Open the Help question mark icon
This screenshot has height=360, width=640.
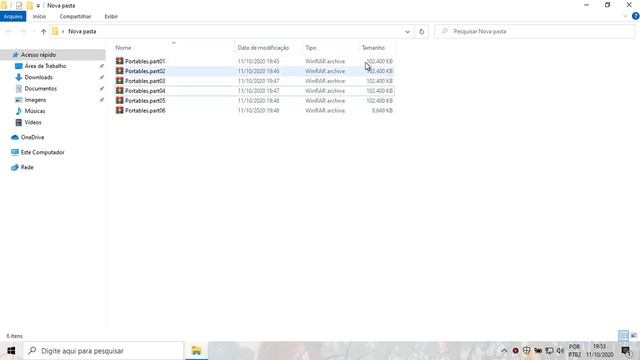tap(636, 16)
